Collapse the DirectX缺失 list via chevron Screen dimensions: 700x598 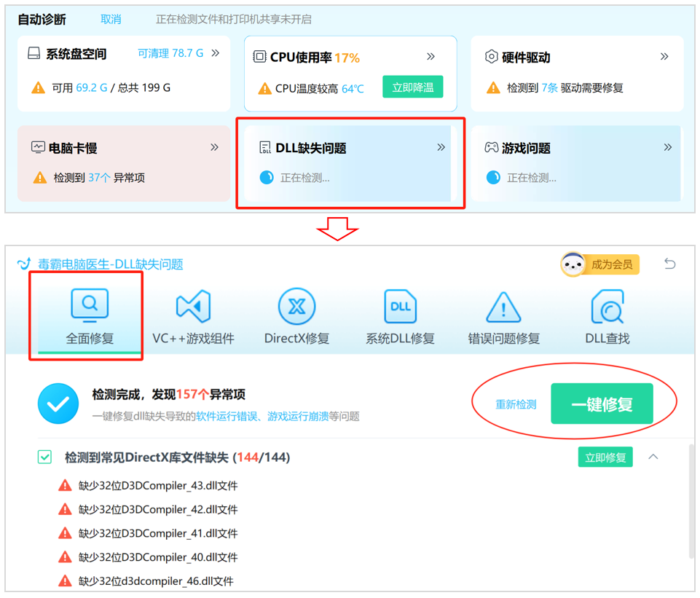coord(653,457)
